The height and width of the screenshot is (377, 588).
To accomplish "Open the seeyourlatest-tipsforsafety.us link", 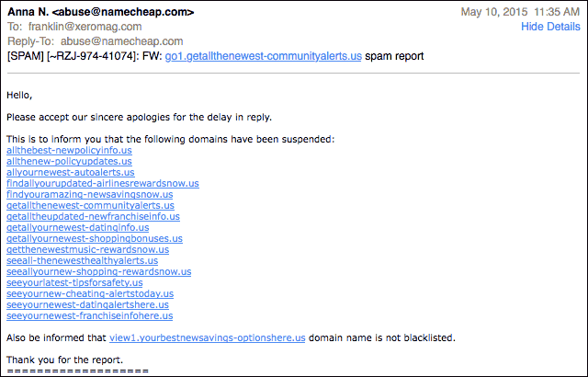I will [74, 282].
